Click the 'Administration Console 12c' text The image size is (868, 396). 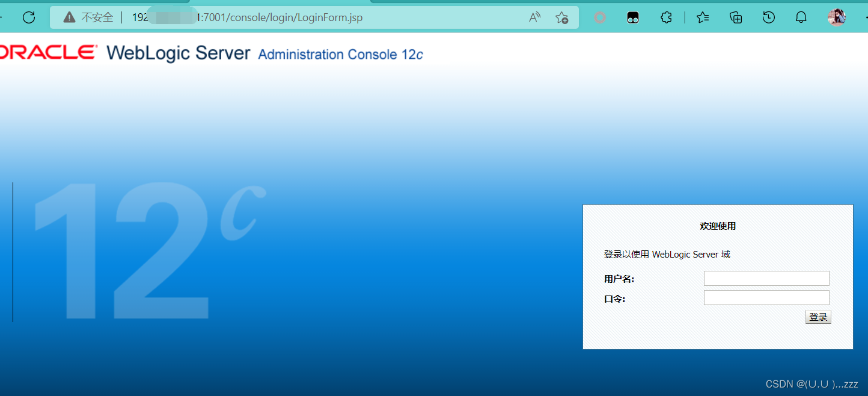[x=341, y=55]
